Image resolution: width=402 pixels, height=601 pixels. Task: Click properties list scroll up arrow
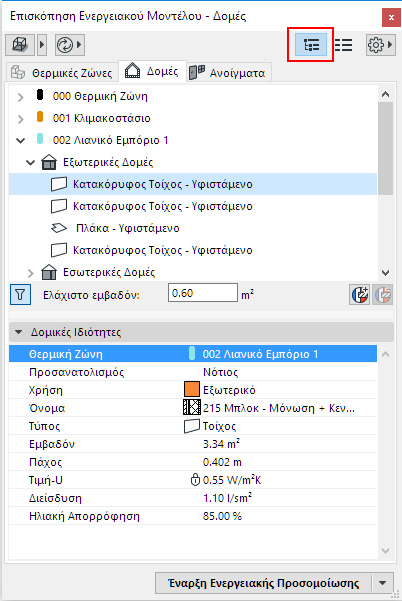[386, 354]
